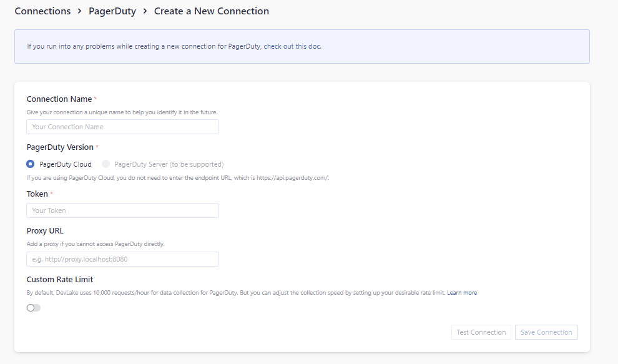Focus the Proxy URL input field
This screenshot has width=618, height=364.
(122, 258)
